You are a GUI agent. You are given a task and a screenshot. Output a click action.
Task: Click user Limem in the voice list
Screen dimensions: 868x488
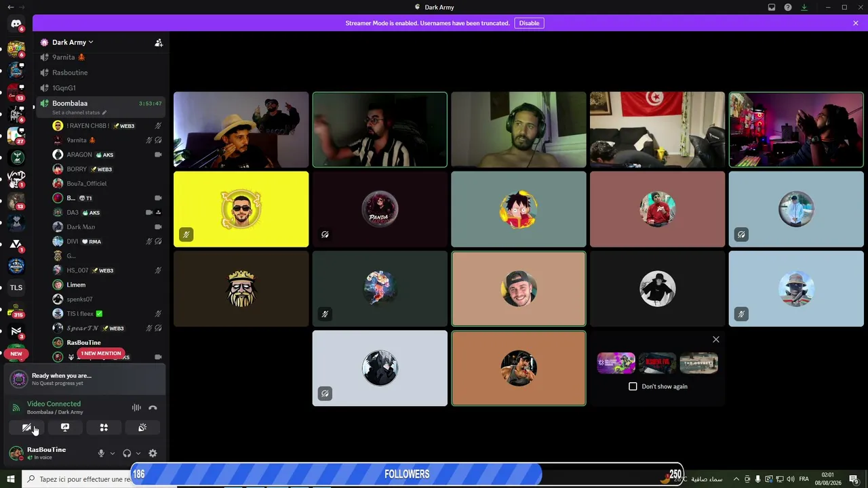(x=108, y=285)
